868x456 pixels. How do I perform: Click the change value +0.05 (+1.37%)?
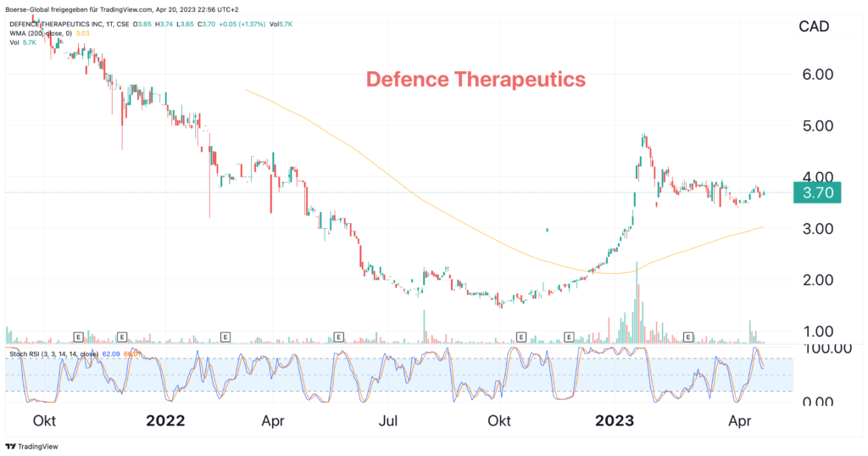click(x=242, y=25)
